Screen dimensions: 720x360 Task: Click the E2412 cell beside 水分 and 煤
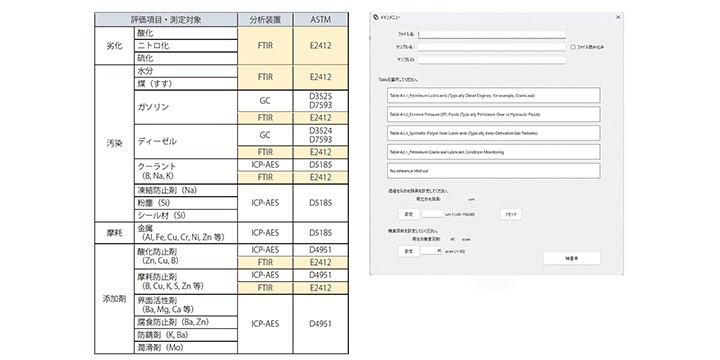[x=321, y=77]
